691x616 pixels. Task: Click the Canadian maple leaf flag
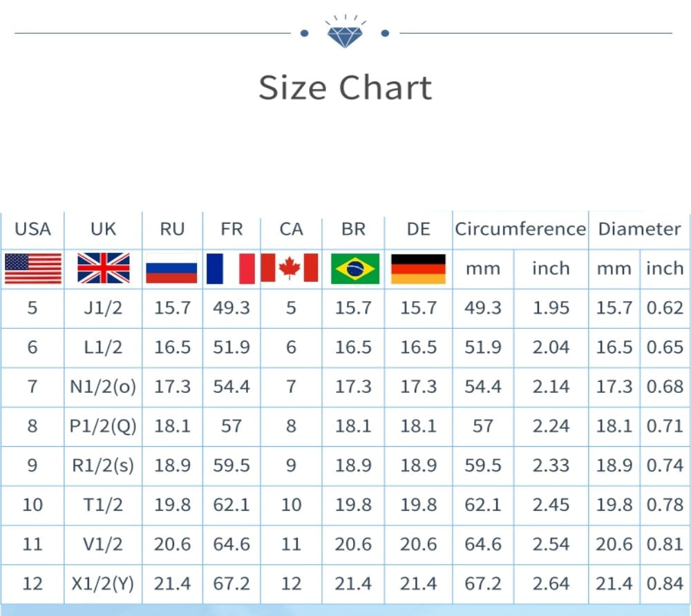pyautogui.click(x=290, y=268)
